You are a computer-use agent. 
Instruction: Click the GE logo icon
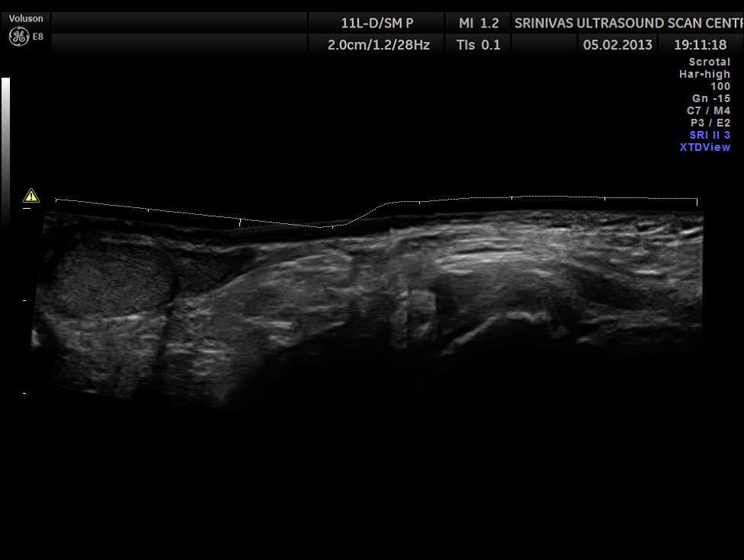click(x=18, y=36)
